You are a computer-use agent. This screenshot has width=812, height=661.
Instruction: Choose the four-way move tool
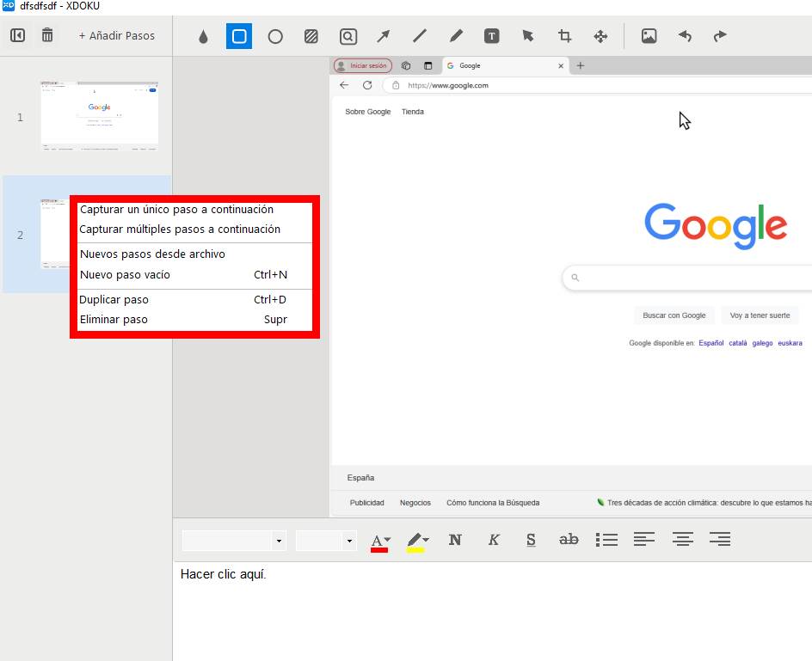click(x=600, y=36)
